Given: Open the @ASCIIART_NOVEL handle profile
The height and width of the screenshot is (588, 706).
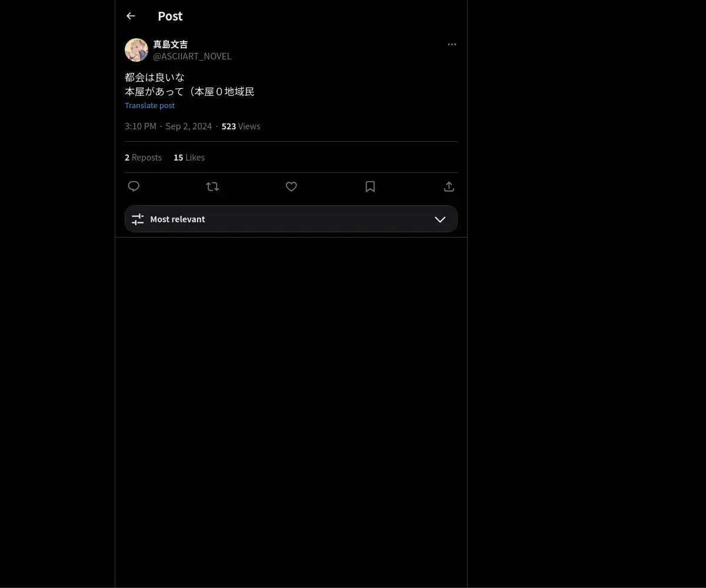Looking at the screenshot, I should 192,56.
